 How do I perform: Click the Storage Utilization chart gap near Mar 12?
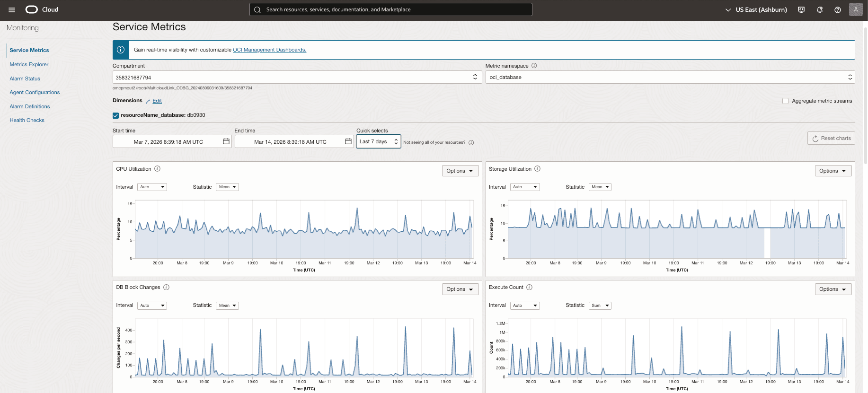pyautogui.click(x=767, y=243)
